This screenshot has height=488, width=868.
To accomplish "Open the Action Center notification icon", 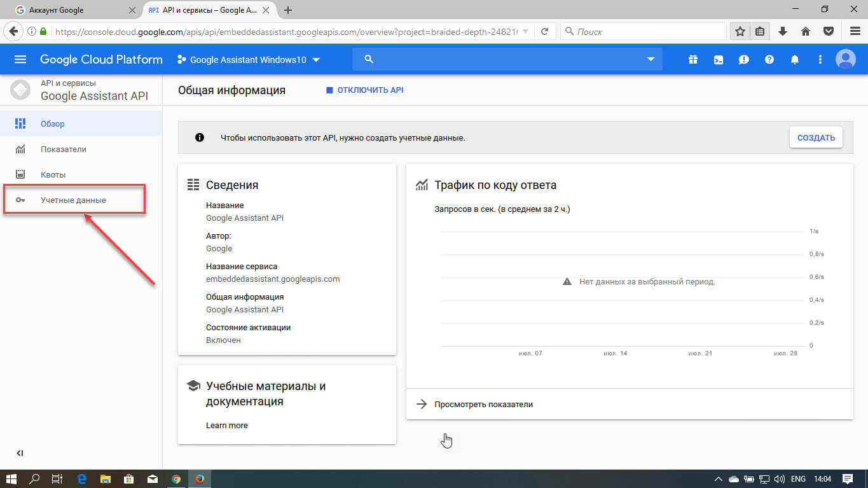I will [848, 478].
